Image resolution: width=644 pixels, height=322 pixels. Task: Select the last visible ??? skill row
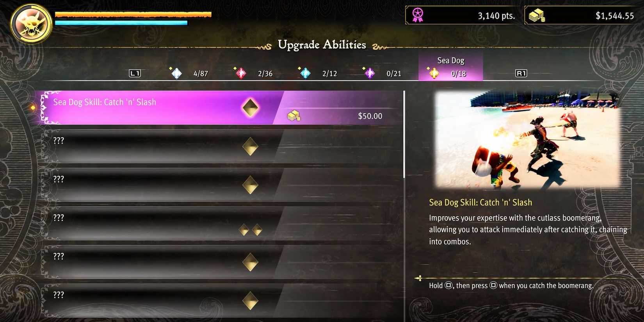(x=221, y=300)
